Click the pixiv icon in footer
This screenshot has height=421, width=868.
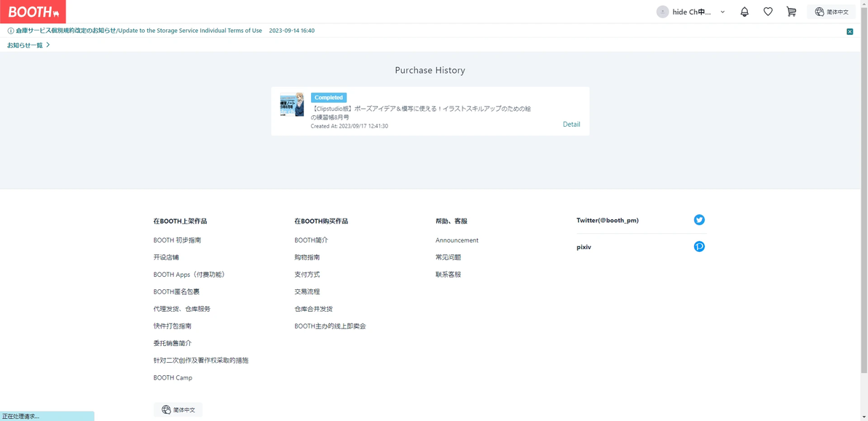[x=699, y=246]
